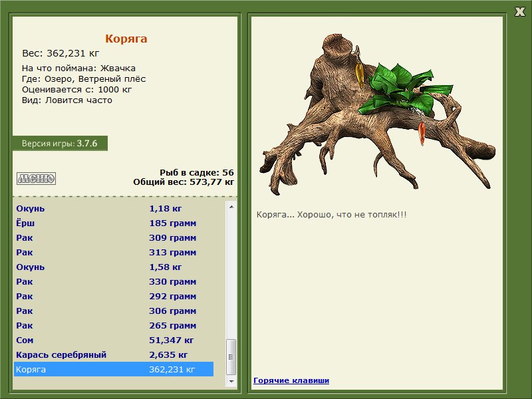Select the Рак 313 грамм row
The height and width of the screenshot is (399, 532).
click(x=114, y=252)
